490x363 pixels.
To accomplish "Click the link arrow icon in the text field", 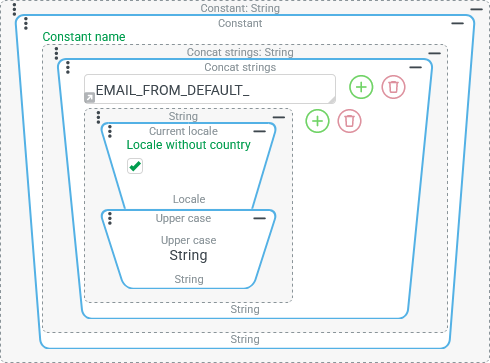I will [x=90, y=98].
